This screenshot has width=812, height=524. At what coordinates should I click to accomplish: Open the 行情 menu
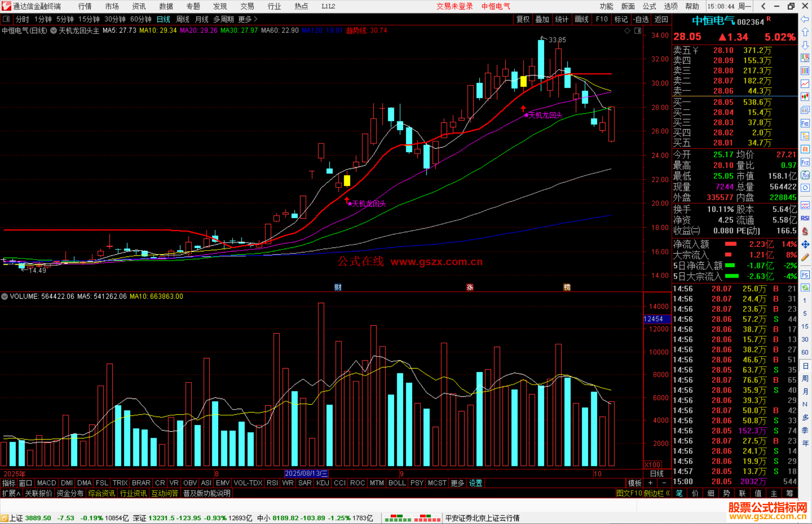pos(85,6)
